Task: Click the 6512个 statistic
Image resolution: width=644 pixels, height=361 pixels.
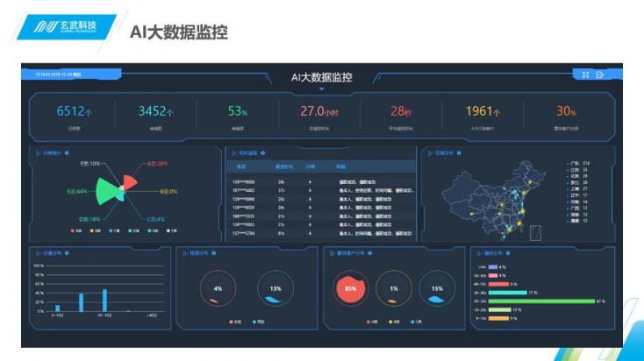Action: 75,111
